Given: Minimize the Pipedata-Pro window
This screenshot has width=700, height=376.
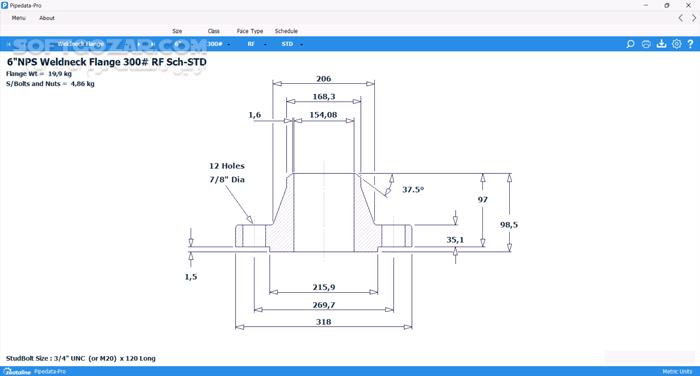Looking at the screenshot, I should point(646,5).
